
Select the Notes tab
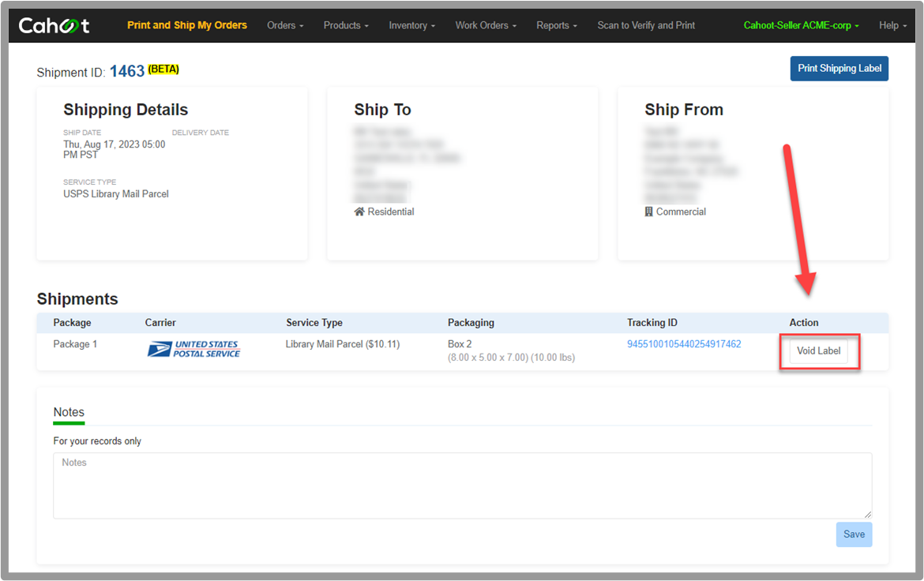69,413
